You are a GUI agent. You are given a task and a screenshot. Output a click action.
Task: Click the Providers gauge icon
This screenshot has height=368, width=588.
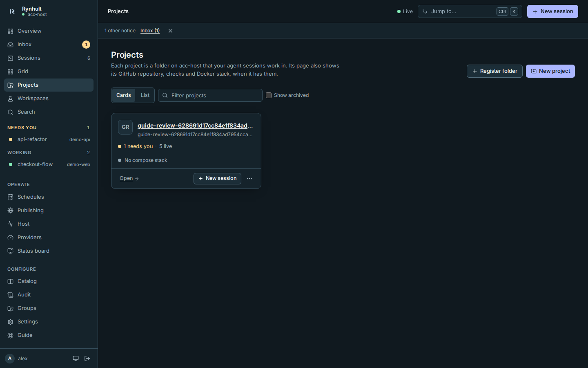point(11,238)
